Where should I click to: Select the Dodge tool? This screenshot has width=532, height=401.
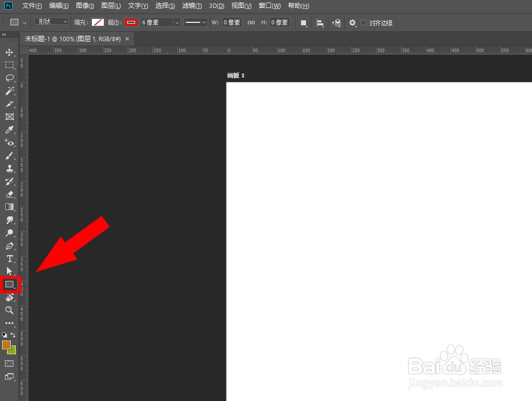click(9, 233)
